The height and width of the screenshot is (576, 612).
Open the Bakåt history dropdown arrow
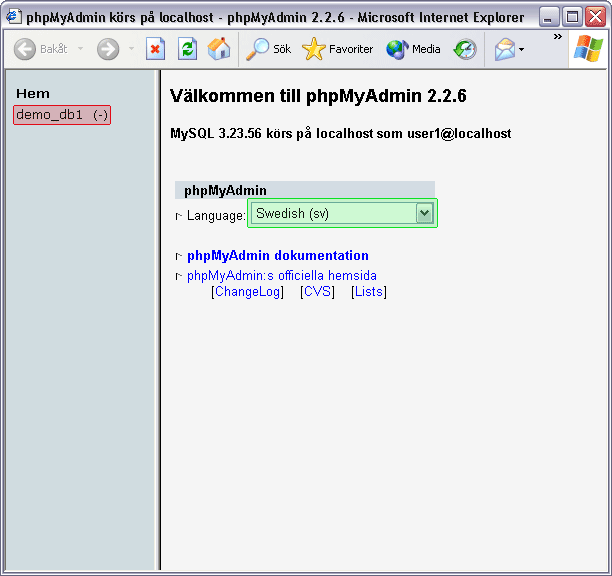pos(76,50)
